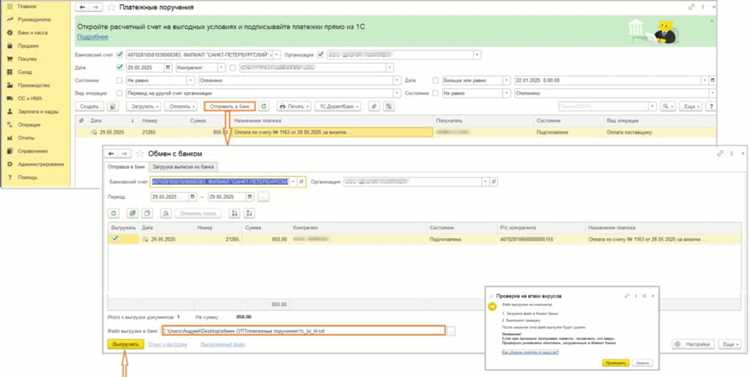Toggle the Банковский счет filter checkbox
The height and width of the screenshot is (377, 750).
pos(120,55)
